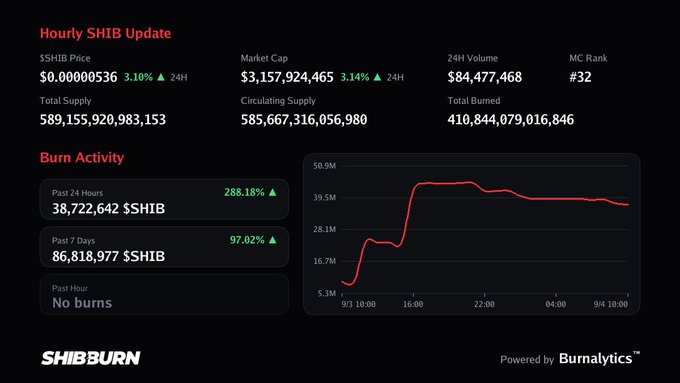Select circulating supply 585,667,316,056,980

pyautogui.click(x=304, y=120)
